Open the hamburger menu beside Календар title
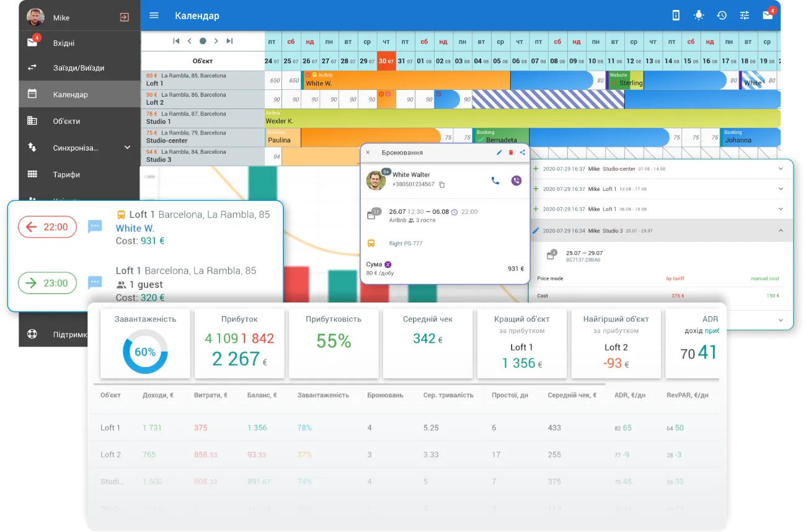The image size is (806, 532). (x=154, y=16)
